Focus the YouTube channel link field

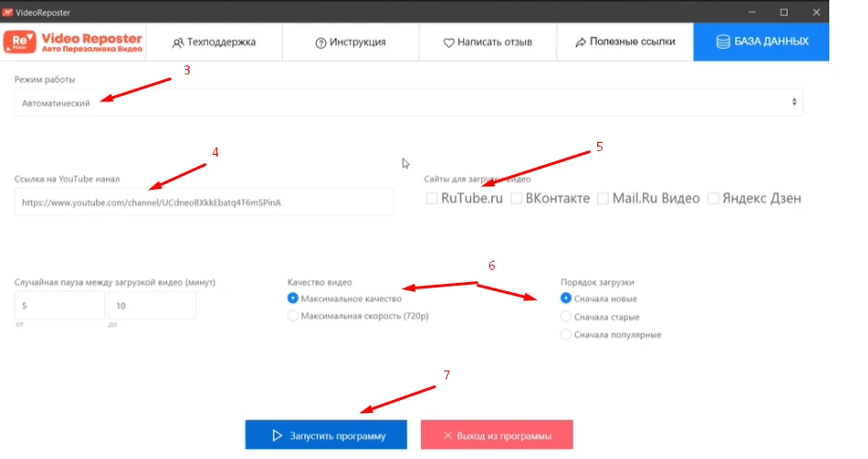pyautogui.click(x=204, y=202)
